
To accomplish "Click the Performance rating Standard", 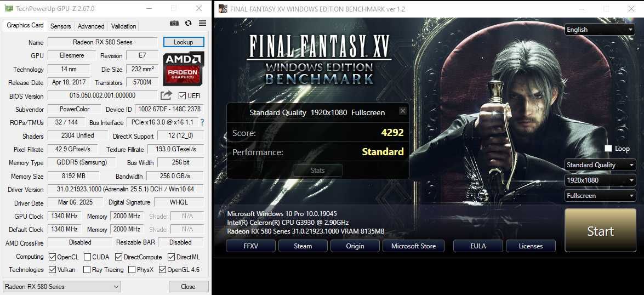I will pos(383,151).
